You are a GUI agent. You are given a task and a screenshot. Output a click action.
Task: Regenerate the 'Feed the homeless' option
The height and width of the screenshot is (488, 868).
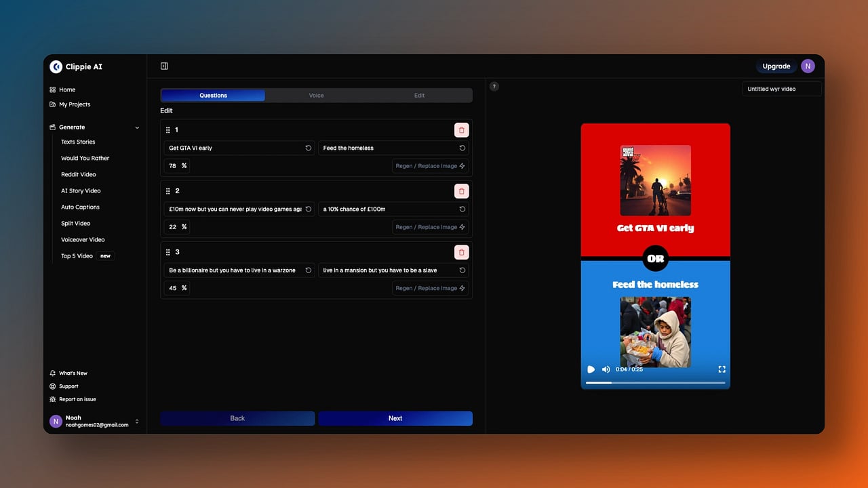[462, 148]
